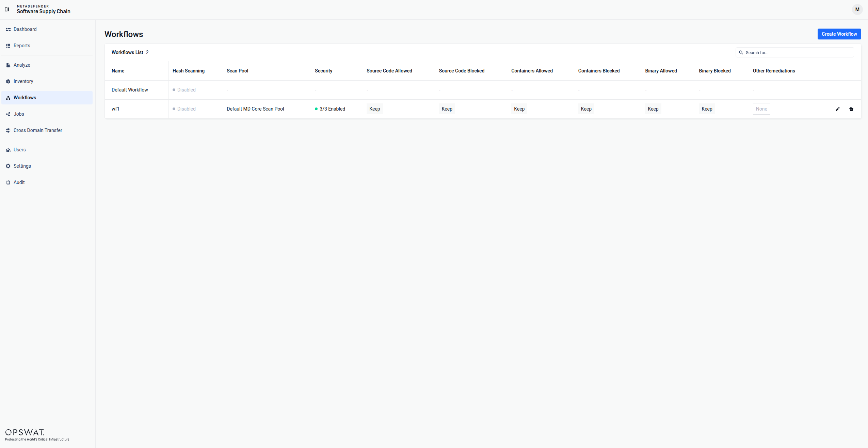Click the Users group icon

pos(8,150)
